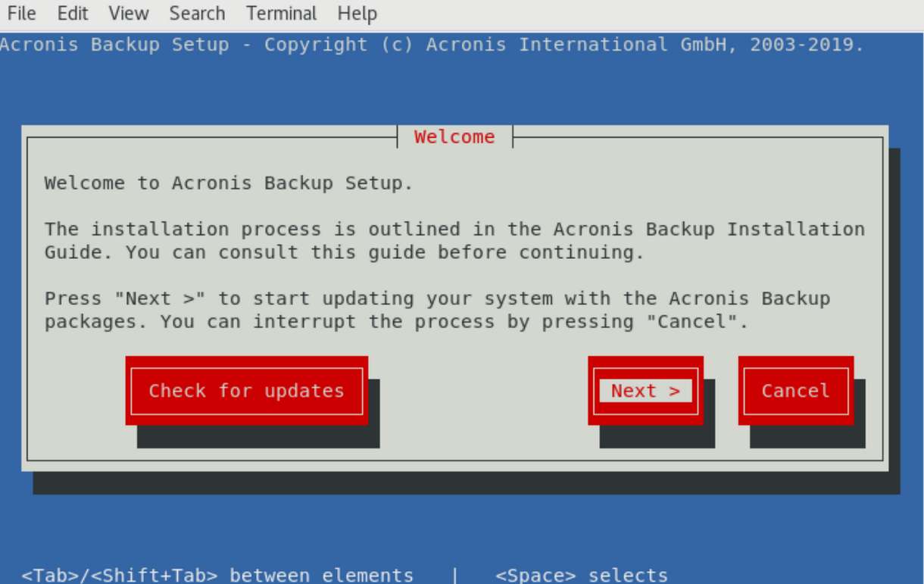Open the View menu

pyautogui.click(x=129, y=13)
